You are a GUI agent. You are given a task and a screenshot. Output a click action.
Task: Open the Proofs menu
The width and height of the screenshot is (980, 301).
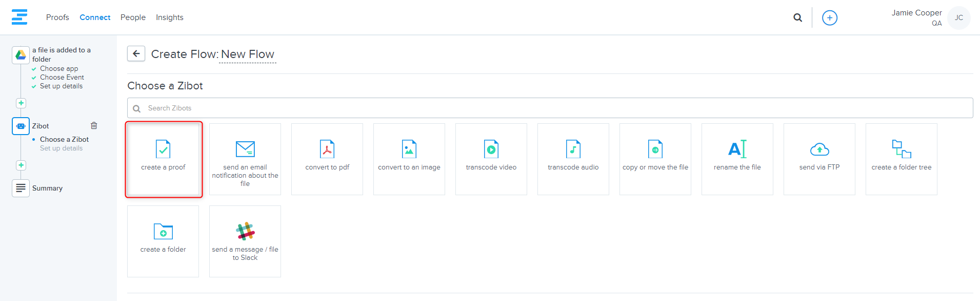57,17
